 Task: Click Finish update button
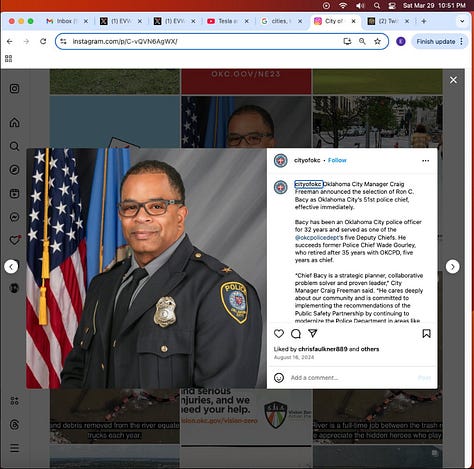tap(436, 42)
